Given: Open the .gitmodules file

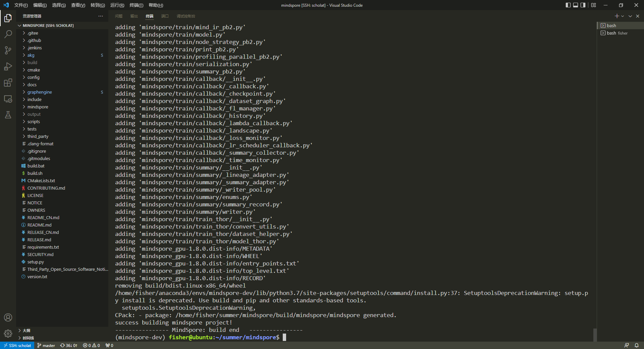Looking at the screenshot, I should click(x=62, y=158).
